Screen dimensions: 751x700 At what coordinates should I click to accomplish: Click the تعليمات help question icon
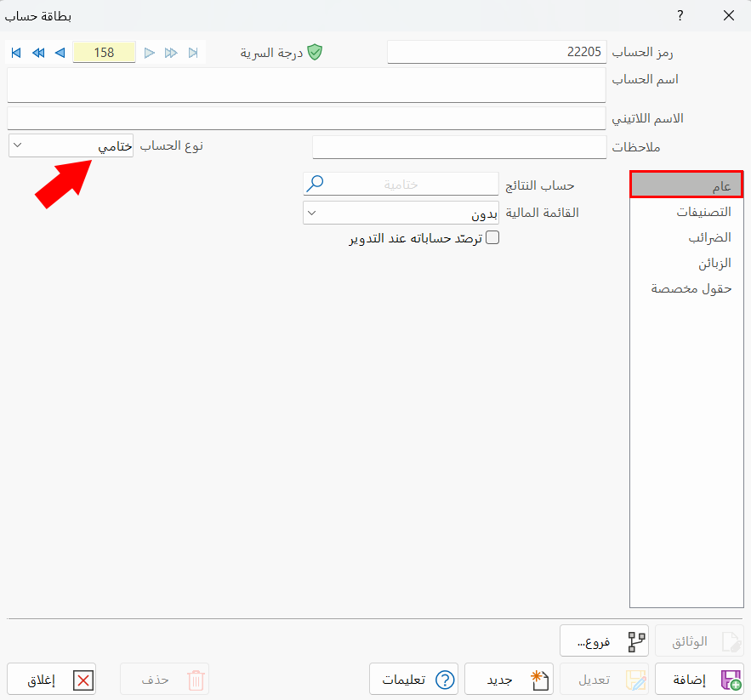point(443,679)
